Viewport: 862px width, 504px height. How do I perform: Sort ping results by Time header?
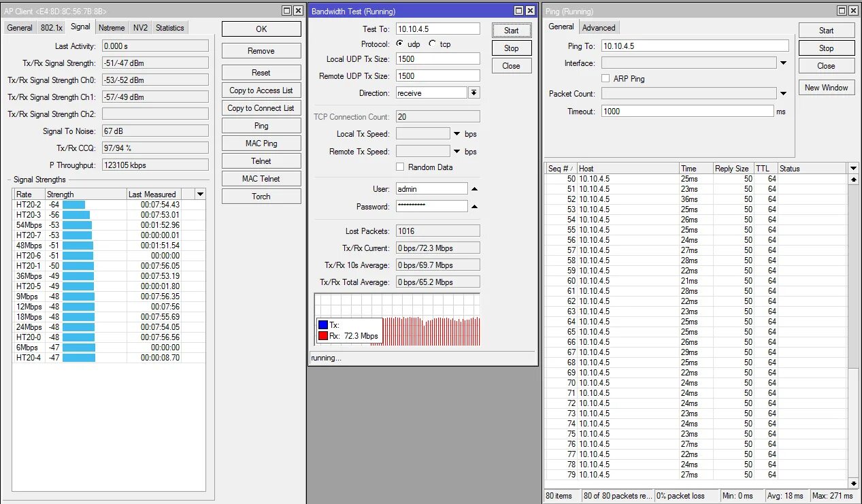pos(695,169)
